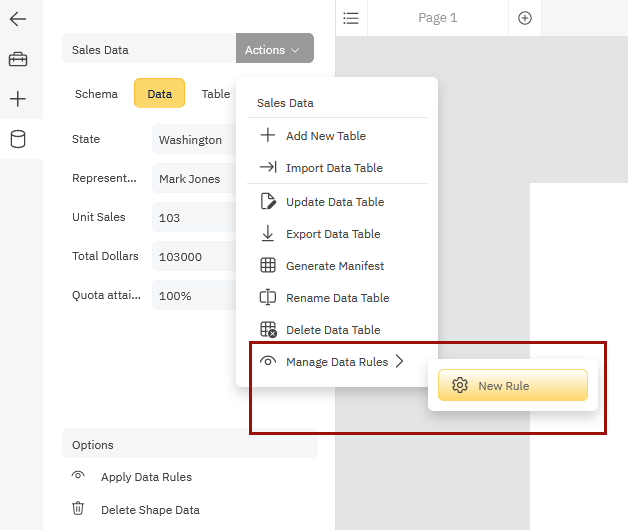
Task: Click the Unit Sales value field
Action: click(194, 217)
